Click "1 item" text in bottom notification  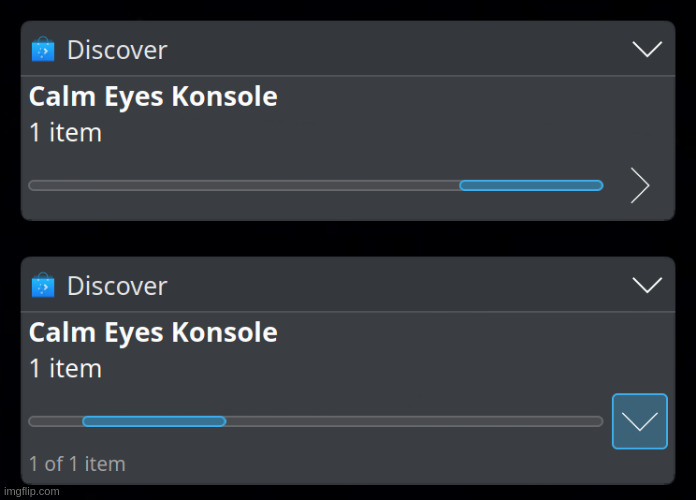(65, 369)
